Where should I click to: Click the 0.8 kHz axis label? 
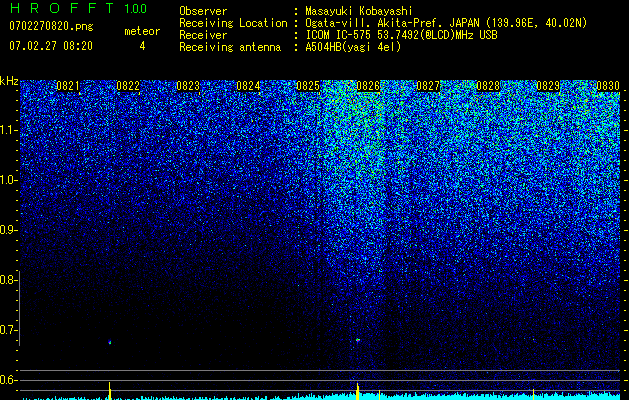coord(7,280)
